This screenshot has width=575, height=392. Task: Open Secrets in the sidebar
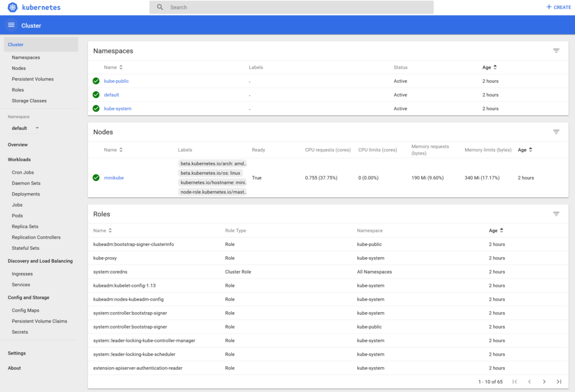click(x=20, y=332)
